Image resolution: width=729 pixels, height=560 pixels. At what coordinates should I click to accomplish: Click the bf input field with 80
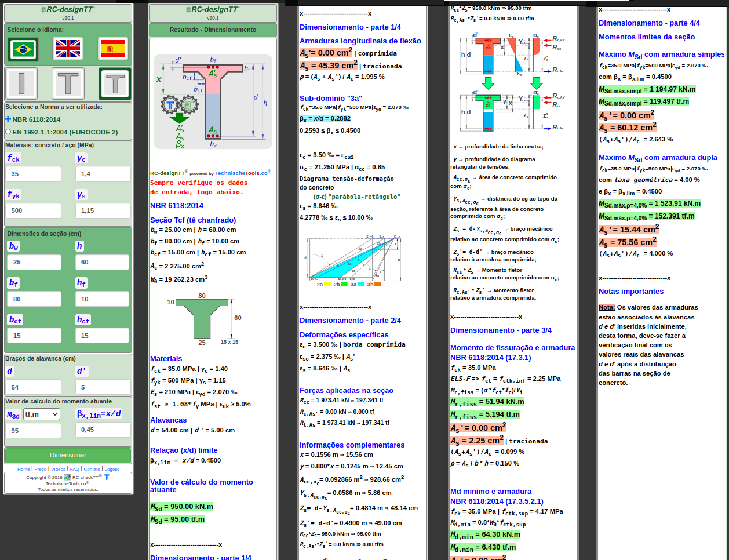pos(34,299)
